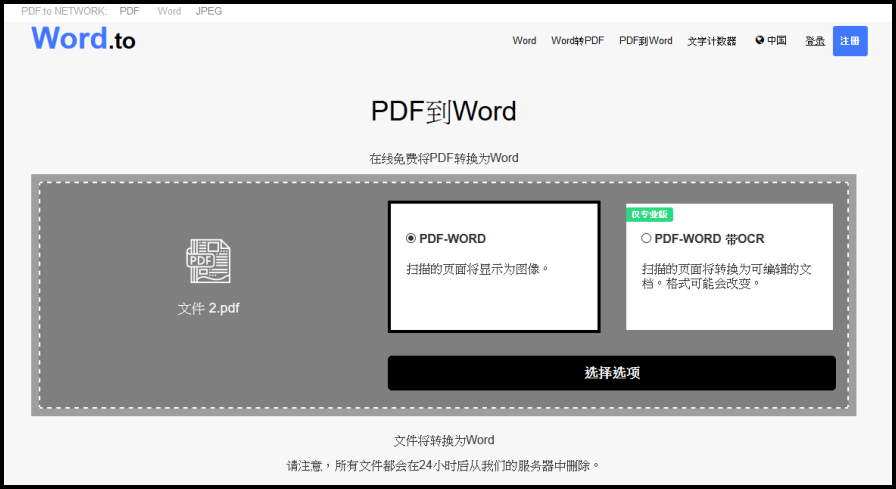The image size is (896, 489).
Task: Open the 中国 language selector
Action: point(771,40)
